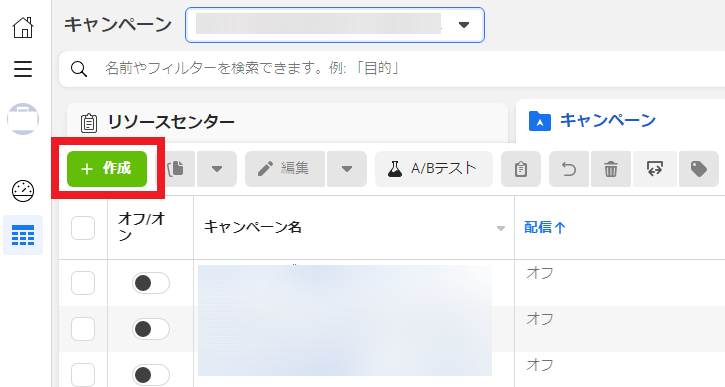Viewport: 725px width, 387px height.
Task: Tick the second campaign row checkbox
Action: 83,329
